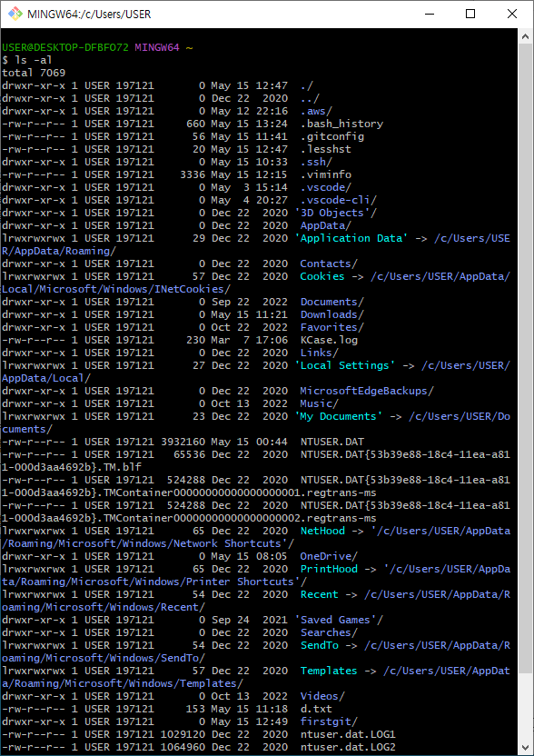Click the MicrosoftEdgeBackups/ directory name
Viewport: 534px width, 756px height.
[x=367, y=391]
